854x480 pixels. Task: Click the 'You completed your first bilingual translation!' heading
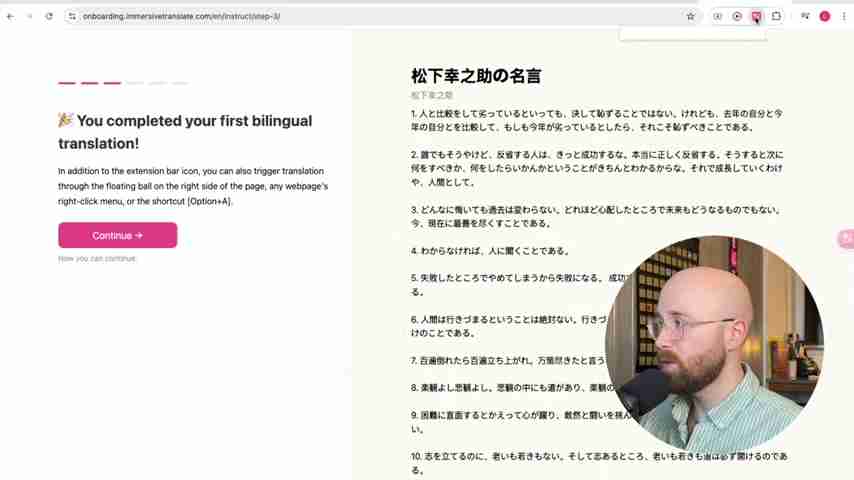point(185,132)
